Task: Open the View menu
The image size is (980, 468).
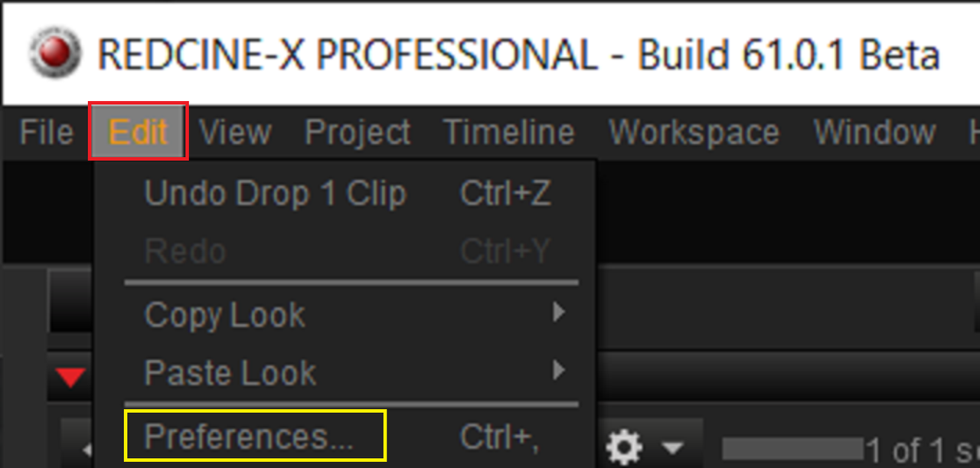Action: point(235,133)
